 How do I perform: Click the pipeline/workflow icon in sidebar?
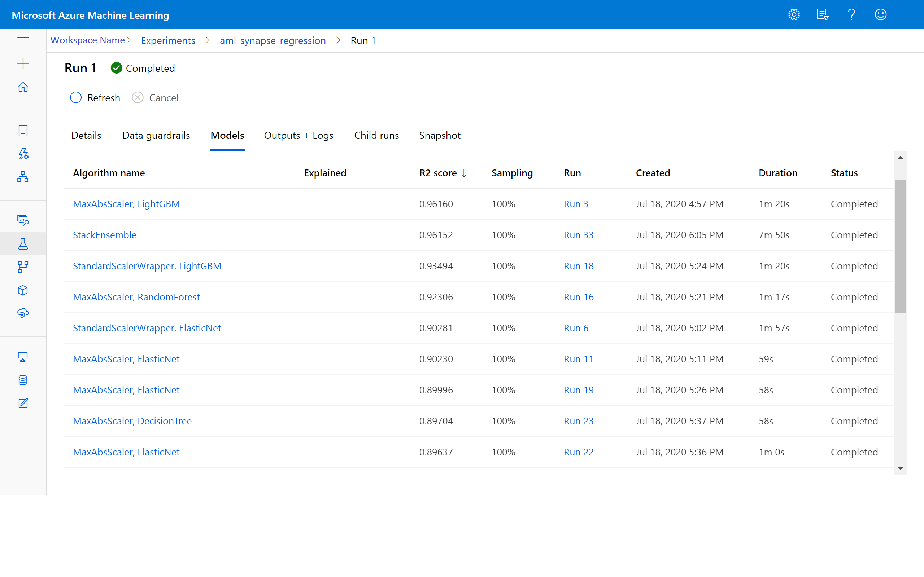point(23,266)
